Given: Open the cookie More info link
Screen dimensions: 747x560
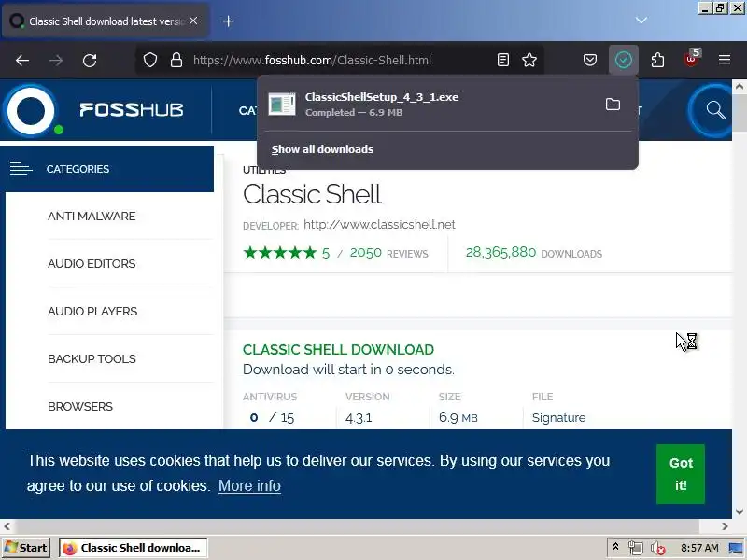Looking at the screenshot, I should coord(249,485).
